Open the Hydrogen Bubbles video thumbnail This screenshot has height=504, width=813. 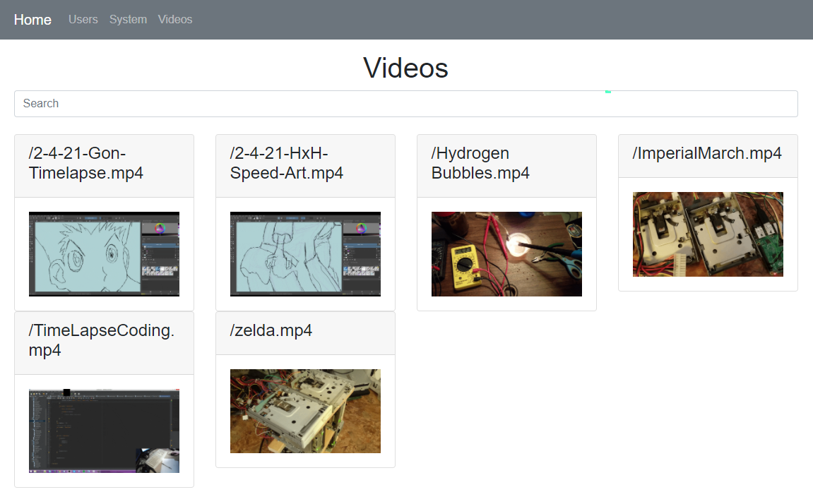point(506,254)
